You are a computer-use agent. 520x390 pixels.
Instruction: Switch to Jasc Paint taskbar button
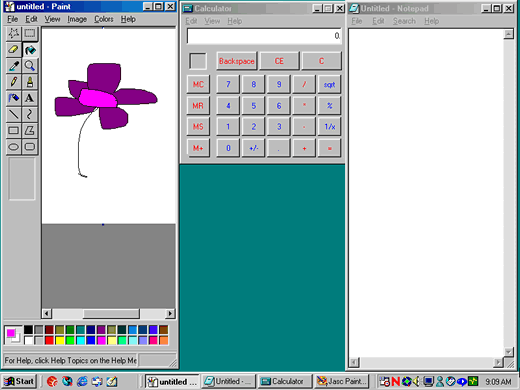point(341,381)
